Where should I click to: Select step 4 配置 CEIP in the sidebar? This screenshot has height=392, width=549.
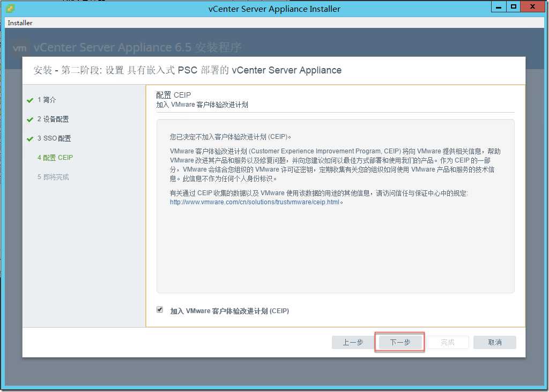(55, 158)
